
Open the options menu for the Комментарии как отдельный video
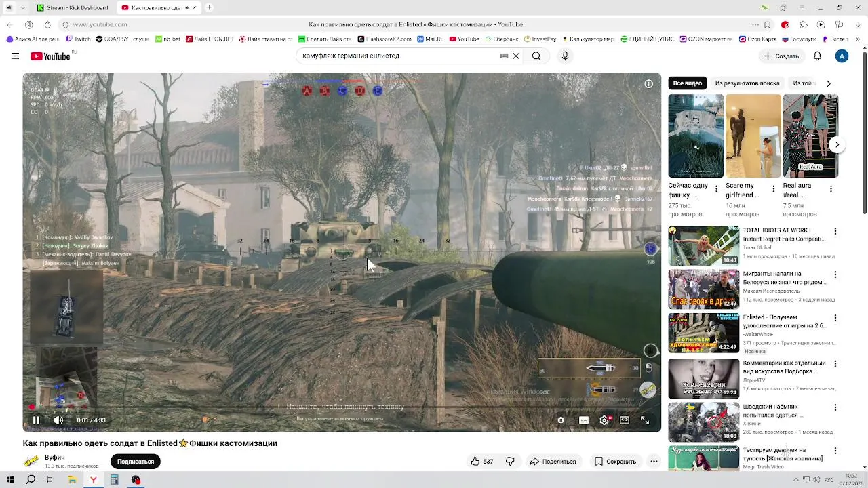[x=835, y=363]
